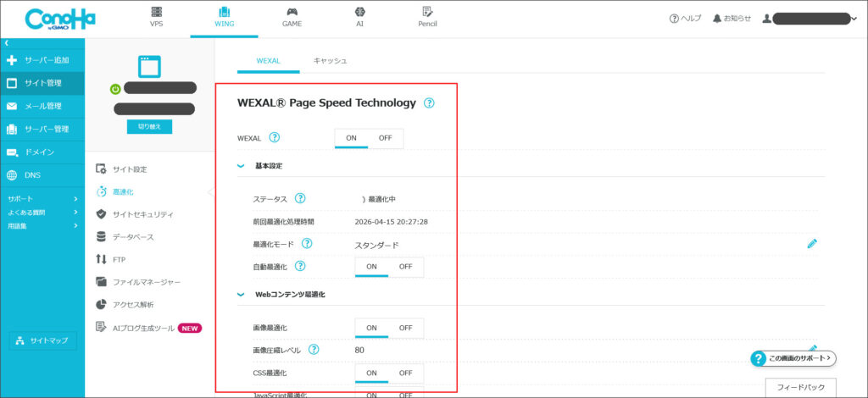Click the スタンダード mode value
The image size is (868, 398).
click(x=376, y=246)
